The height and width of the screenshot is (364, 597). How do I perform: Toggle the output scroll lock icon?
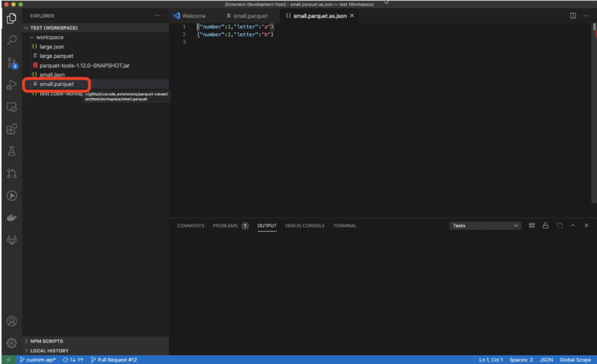[545, 225]
